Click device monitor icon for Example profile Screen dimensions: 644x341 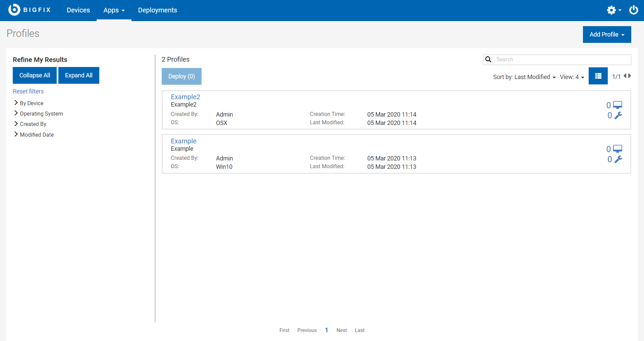618,149
